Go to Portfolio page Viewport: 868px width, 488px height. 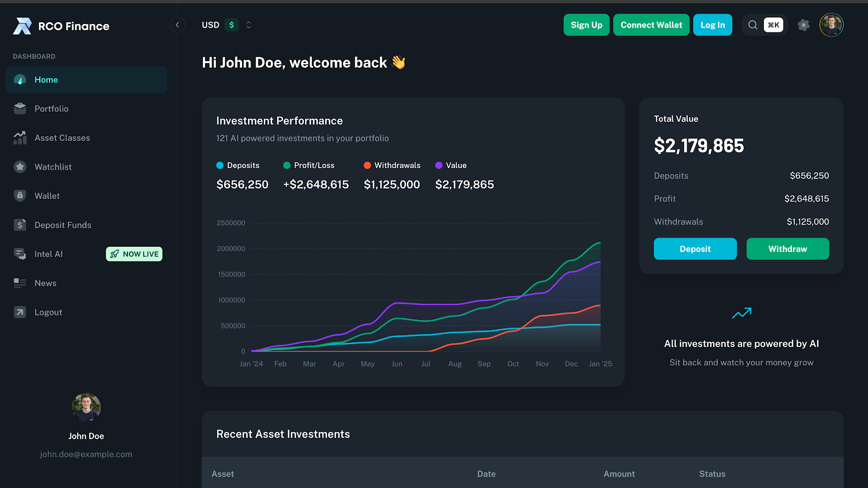click(x=86, y=108)
